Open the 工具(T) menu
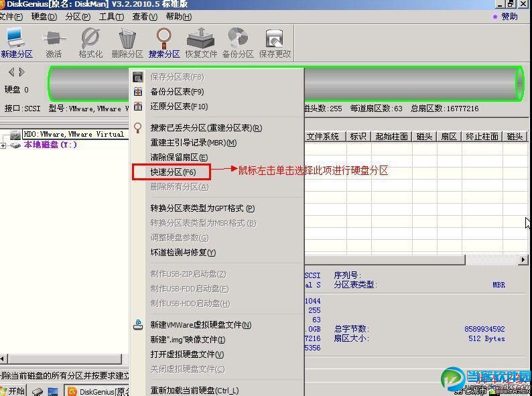This screenshot has width=532, height=396. pyautogui.click(x=111, y=16)
